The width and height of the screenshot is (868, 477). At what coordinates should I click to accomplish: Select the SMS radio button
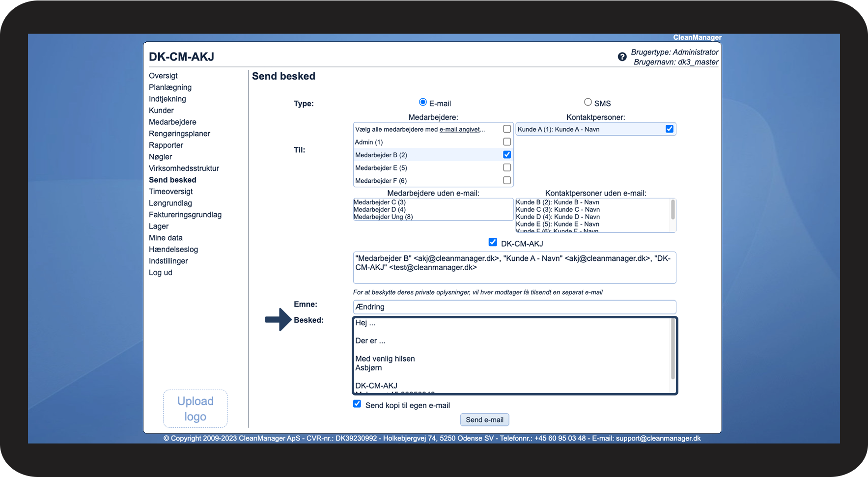[x=588, y=102]
